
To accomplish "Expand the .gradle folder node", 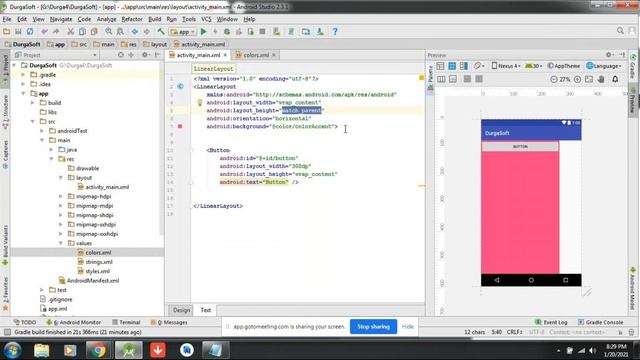I will [23, 75].
